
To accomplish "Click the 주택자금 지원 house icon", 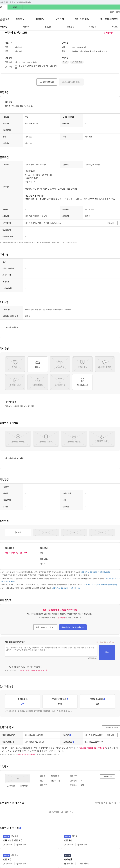I will pyautogui.click(x=15, y=382).
